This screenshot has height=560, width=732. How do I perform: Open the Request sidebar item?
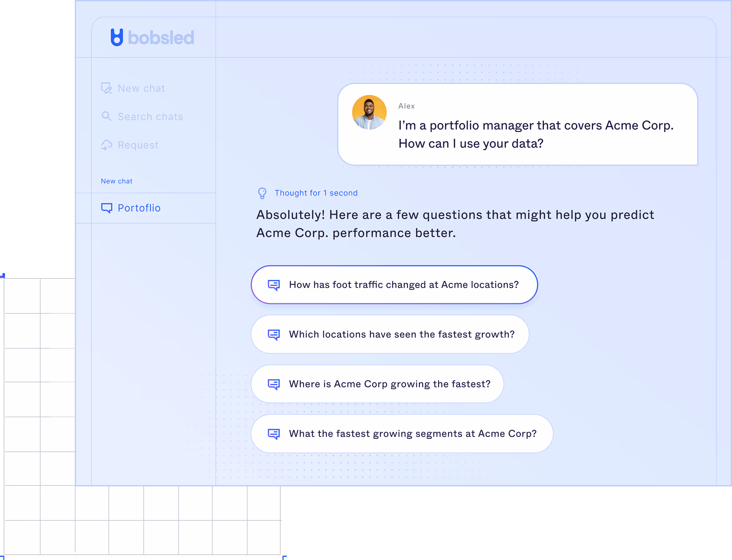pyautogui.click(x=138, y=145)
